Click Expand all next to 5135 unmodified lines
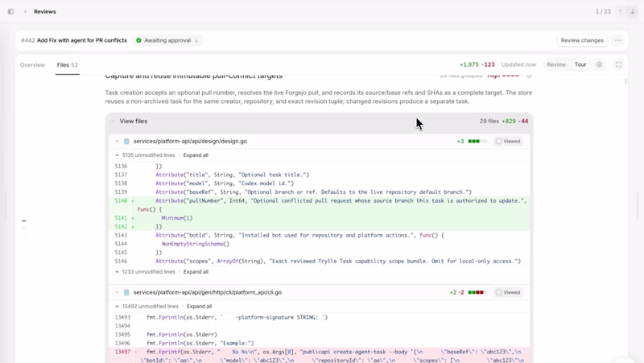Image resolution: width=644 pixels, height=363 pixels. [196, 155]
